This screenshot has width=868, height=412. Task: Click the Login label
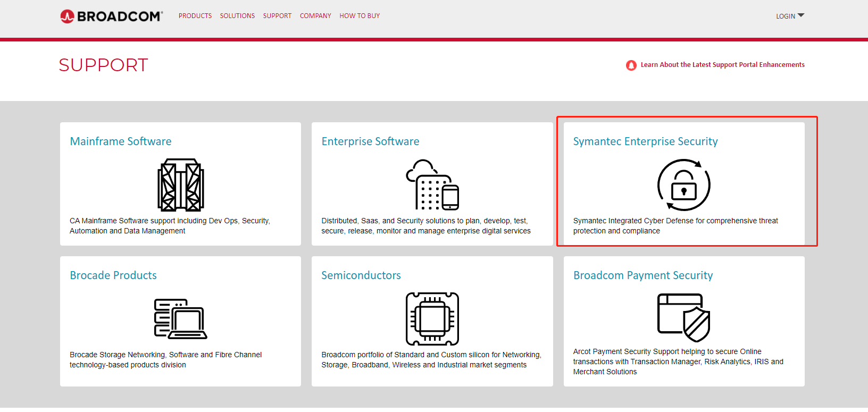click(786, 16)
